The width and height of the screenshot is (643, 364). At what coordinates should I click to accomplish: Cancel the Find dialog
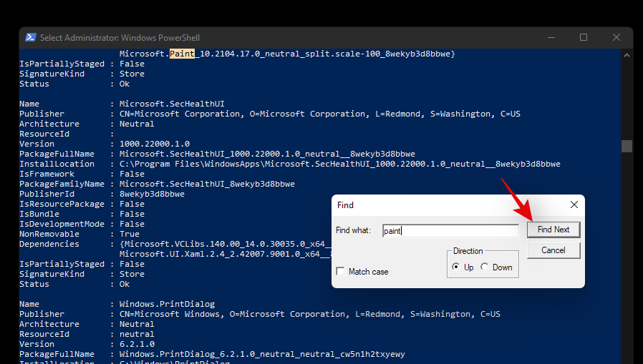tap(553, 250)
